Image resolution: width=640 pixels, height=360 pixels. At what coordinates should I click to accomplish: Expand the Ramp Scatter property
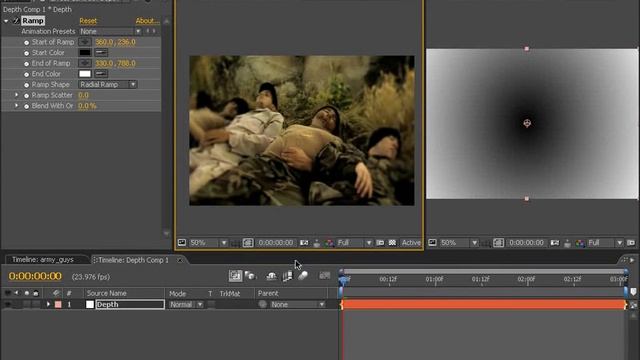(x=16, y=95)
